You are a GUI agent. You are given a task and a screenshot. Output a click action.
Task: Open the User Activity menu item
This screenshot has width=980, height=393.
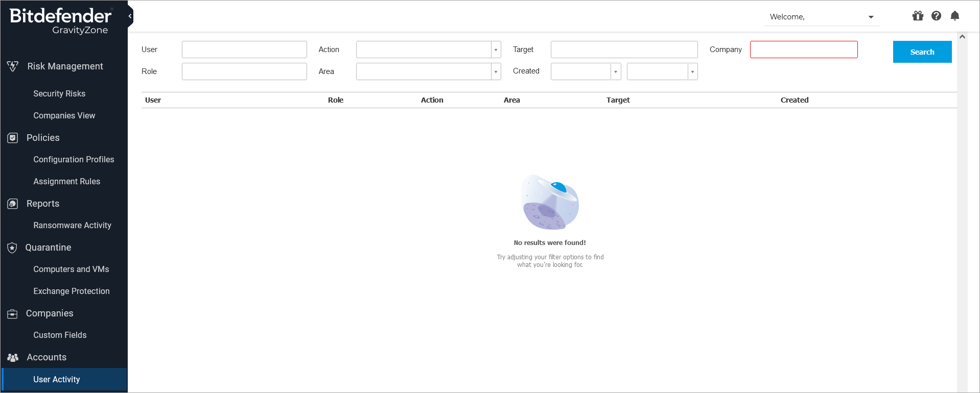pos(57,379)
